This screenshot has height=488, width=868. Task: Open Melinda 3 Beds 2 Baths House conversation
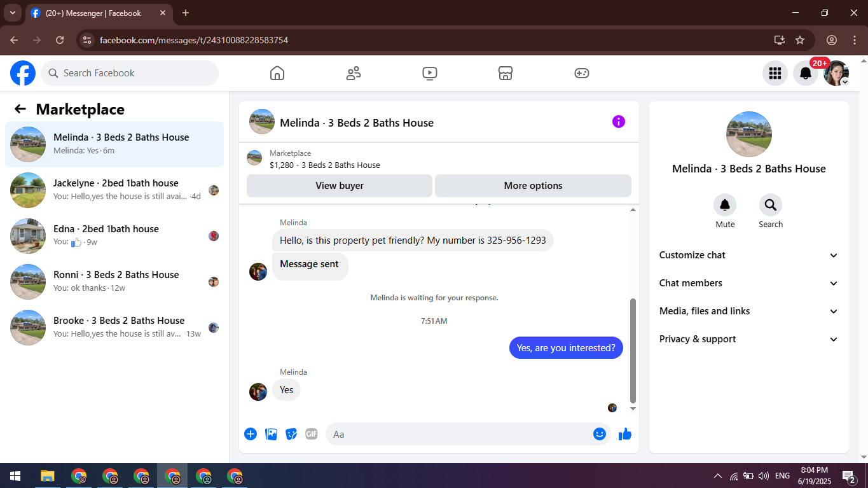[114, 144]
